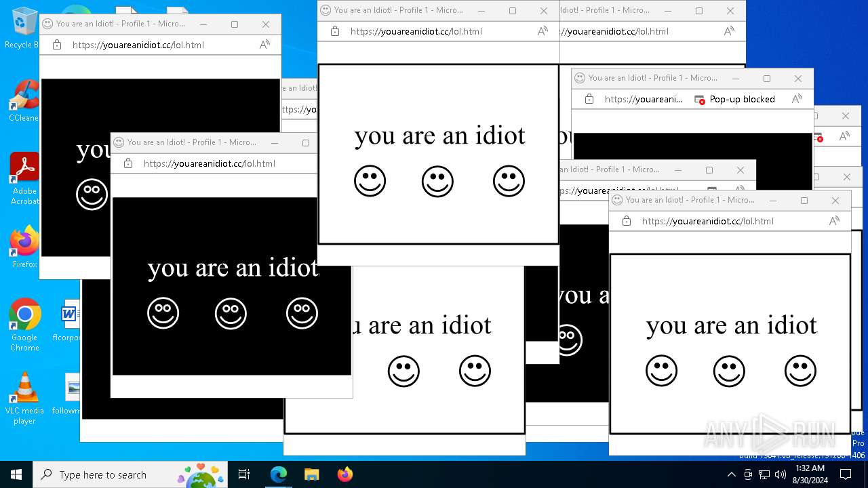
Task: Click the URL in front-right window address bar
Action: [708, 221]
